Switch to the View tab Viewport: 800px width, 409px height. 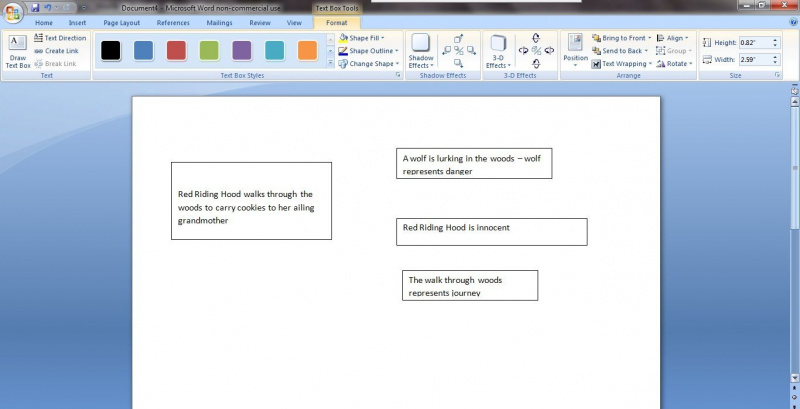(x=294, y=23)
